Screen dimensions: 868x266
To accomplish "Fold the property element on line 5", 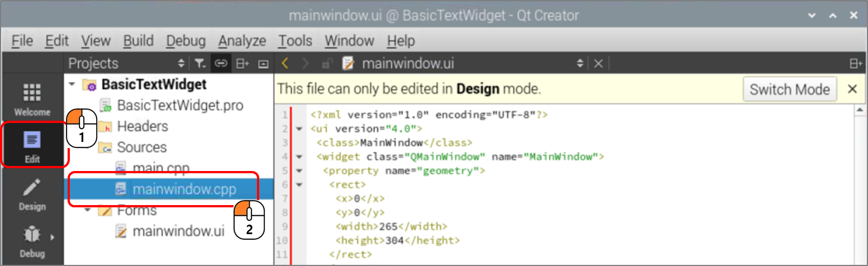I will (299, 171).
